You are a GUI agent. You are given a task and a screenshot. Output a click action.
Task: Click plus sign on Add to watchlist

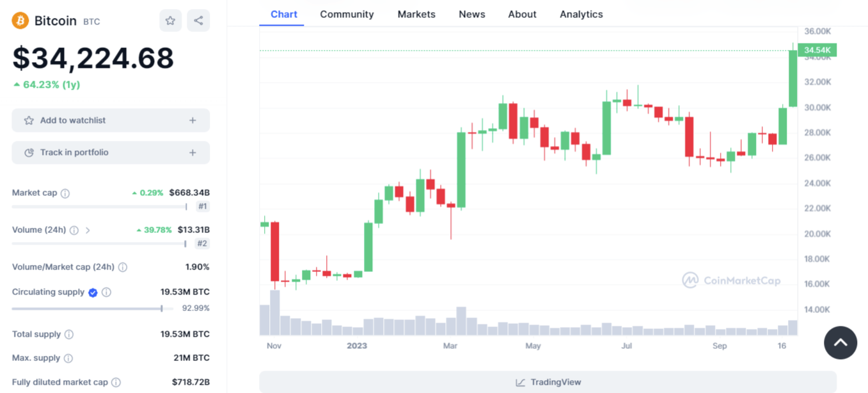click(x=193, y=120)
